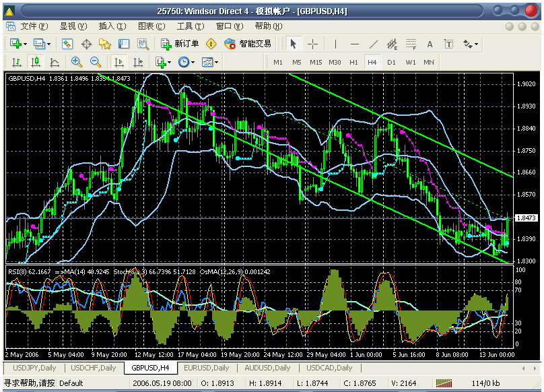Click the Zoom In magnifier icon

tap(76, 62)
